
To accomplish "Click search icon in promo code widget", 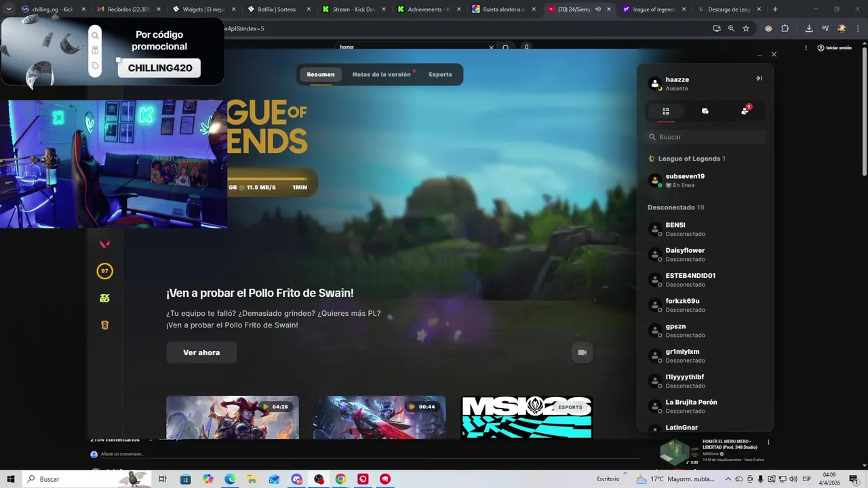I will (x=95, y=35).
